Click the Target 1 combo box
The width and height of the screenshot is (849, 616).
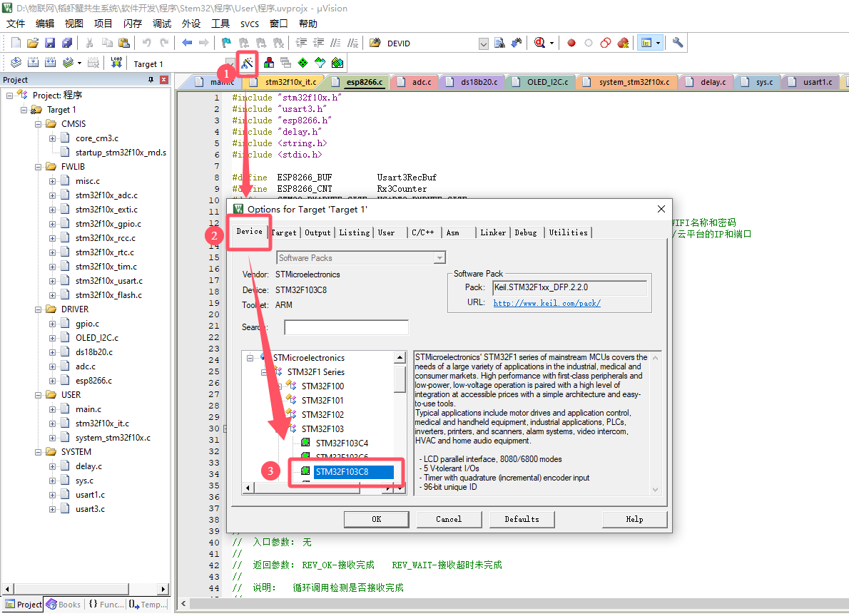point(183,64)
